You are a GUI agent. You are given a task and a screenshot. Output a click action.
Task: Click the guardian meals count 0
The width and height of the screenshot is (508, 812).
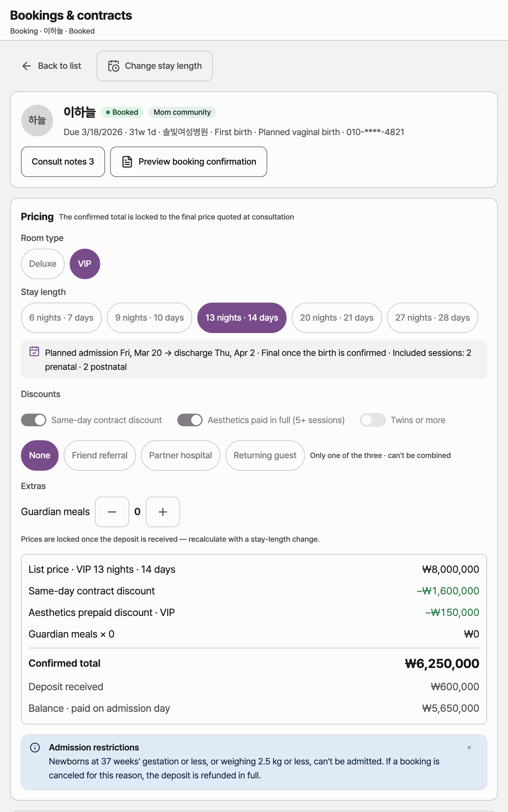(x=137, y=512)
